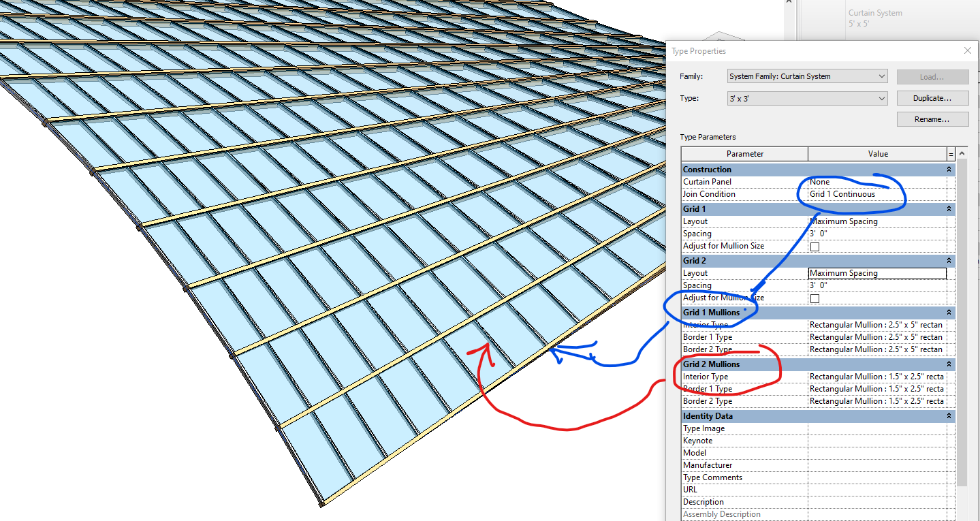Collapse the Identity Data group
The height and width of the screenshot is (521, 980).
[948, 415]
